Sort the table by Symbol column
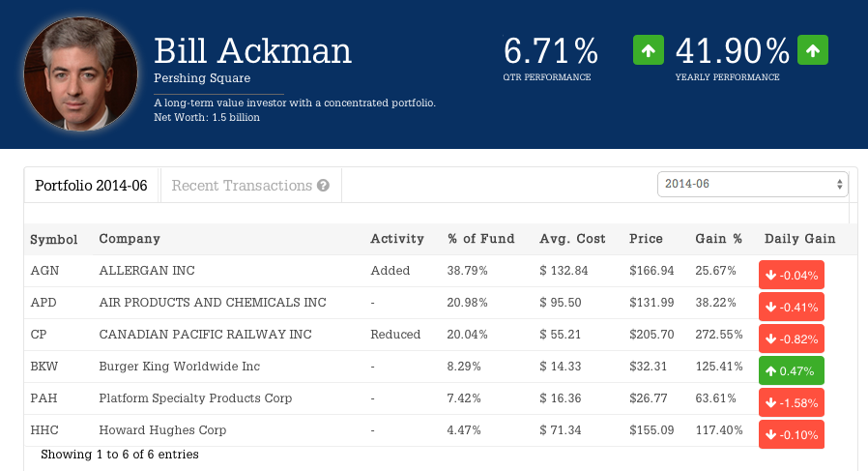Image resolution: width=868 pixels, height=471 pixels. point(54,239)
